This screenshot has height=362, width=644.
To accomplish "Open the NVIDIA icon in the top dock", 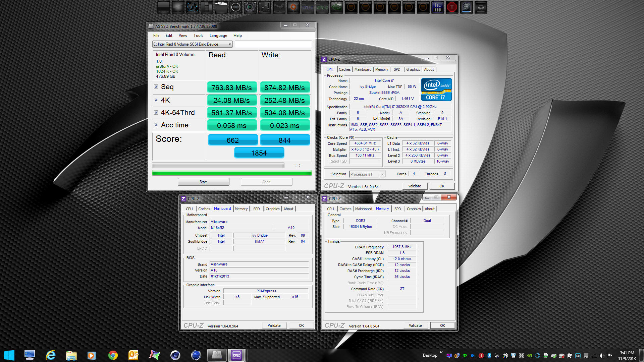I will (336, 7).
